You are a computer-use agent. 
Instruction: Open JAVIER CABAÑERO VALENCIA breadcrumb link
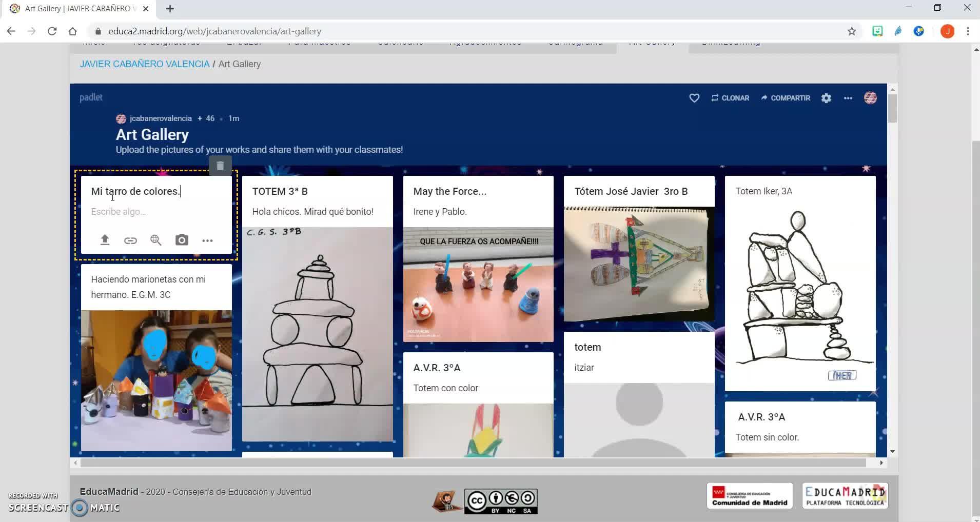pyautogui.click(x=145, y=64)
